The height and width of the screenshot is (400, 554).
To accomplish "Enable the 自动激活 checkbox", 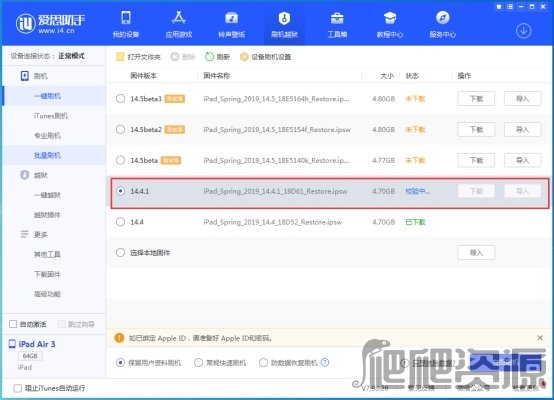I will pos(13,324).
